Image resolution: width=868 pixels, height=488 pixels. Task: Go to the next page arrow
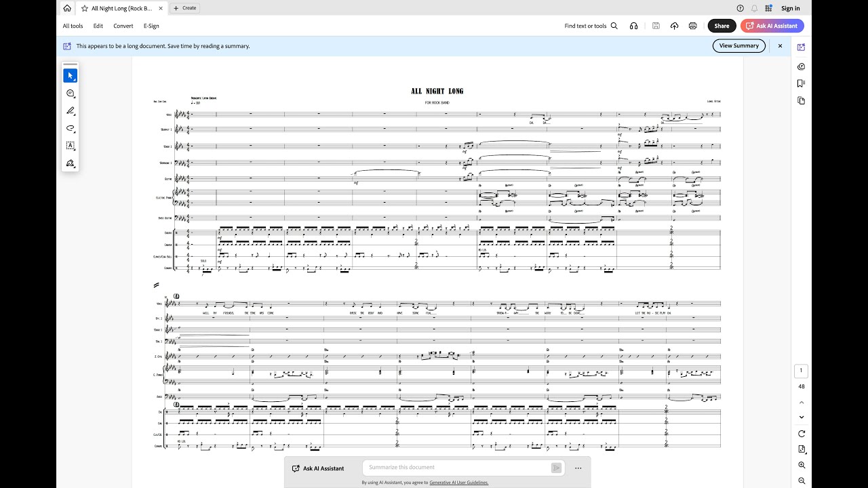point(802,417)
